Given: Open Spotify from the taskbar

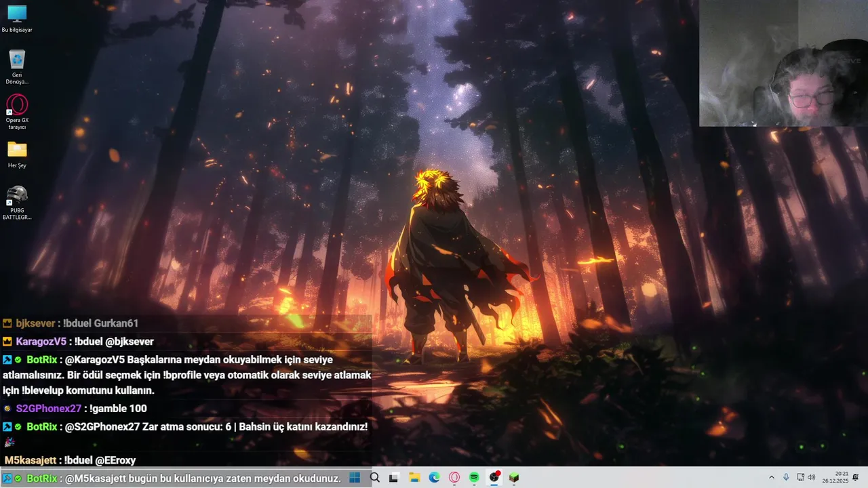Looking at the screenshot, I should [x=474, y=478].
